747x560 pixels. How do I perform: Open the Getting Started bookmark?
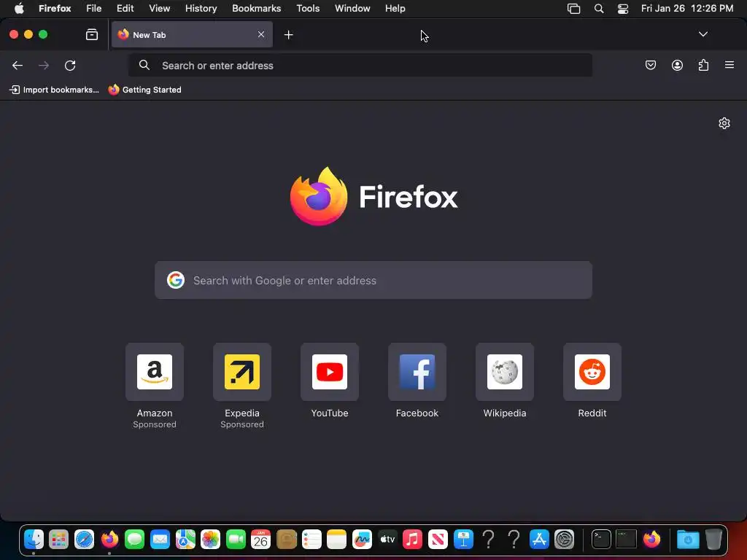coord(145,90)
